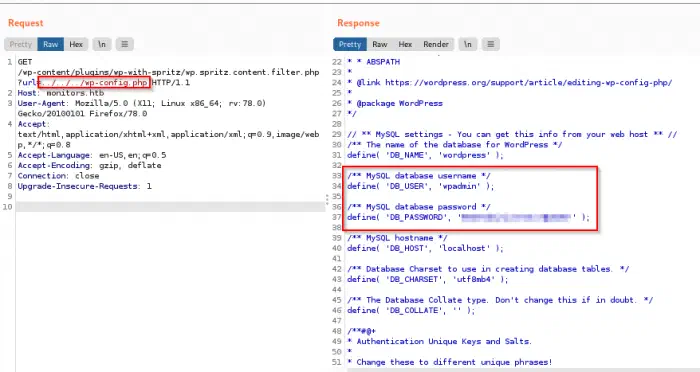Switch Request view to Hex tab

76,44
